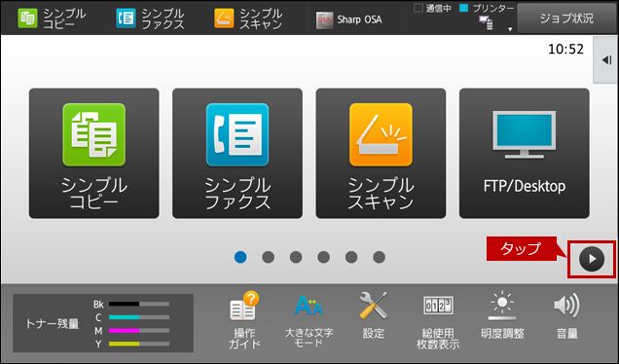Jump to the last page dot
Screen dimensions: 619x364
(x=379, y=257)
